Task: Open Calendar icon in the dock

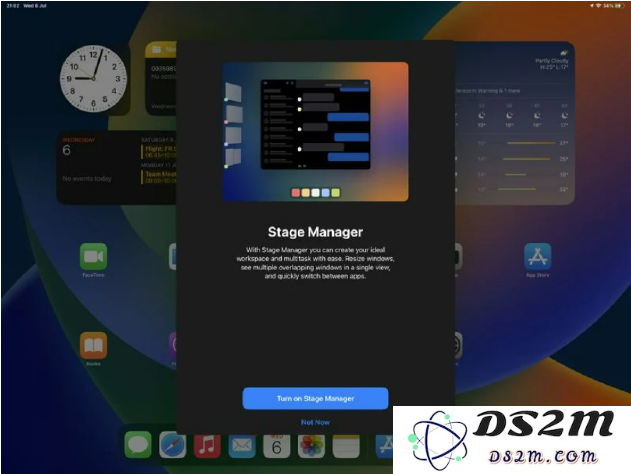Action: pos(276,445)
